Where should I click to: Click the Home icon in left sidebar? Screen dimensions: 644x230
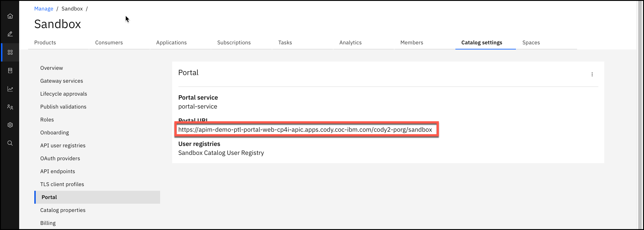tap(10, 16)
